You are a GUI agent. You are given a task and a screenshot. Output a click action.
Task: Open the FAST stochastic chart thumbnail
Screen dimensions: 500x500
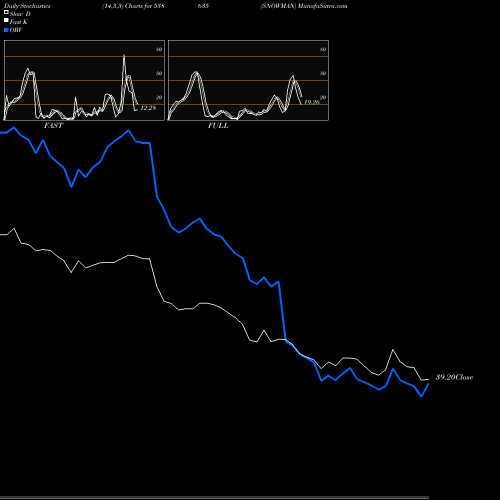coord(84,80)
